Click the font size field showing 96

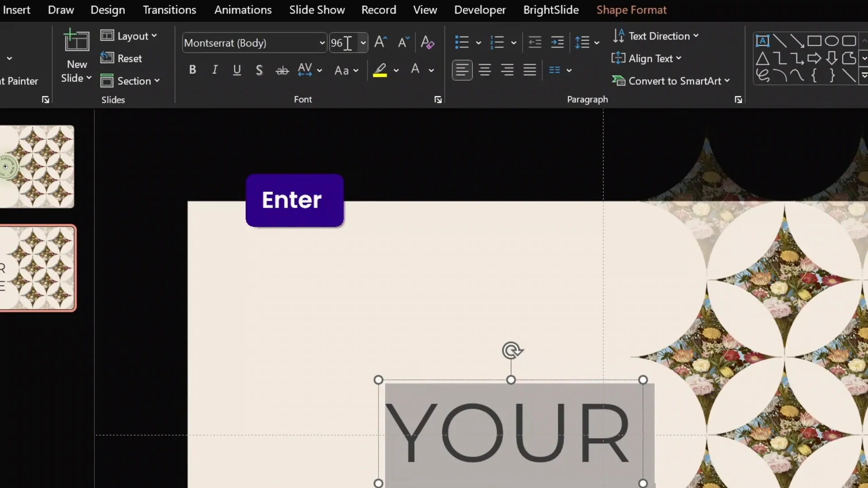point(344,43)
